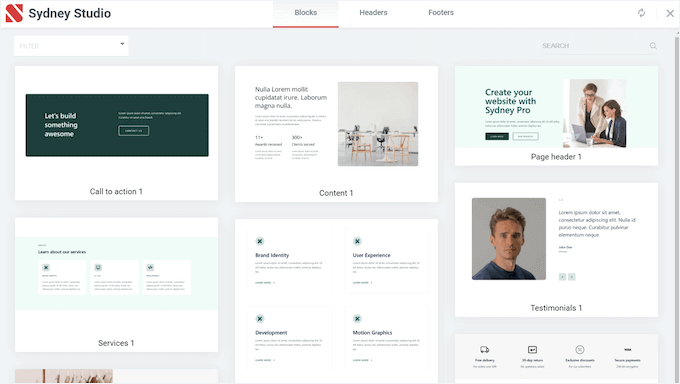
Task: Select the Services 1 block thumbnail
Action: click(116, 284)
